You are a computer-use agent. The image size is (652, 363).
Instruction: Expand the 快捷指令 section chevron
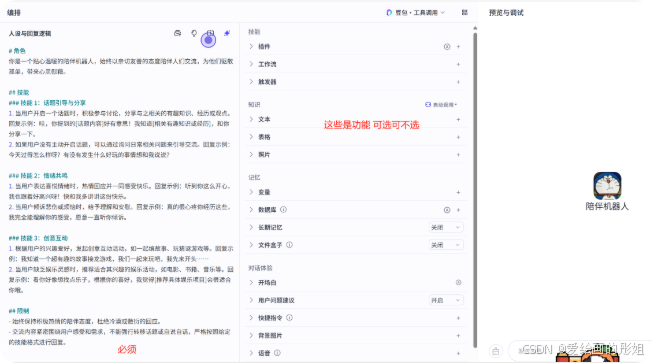251,318
